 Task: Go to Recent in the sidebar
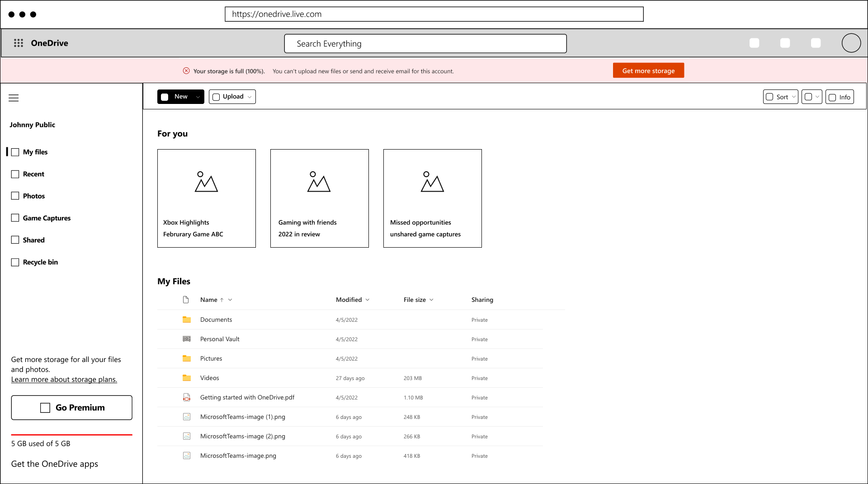point(33,174)
